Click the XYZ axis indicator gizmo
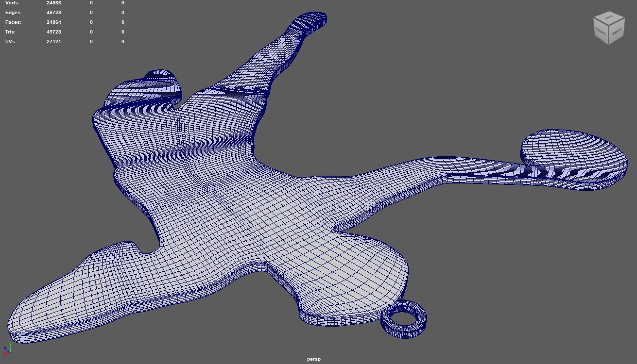 [x=7, y=349]
